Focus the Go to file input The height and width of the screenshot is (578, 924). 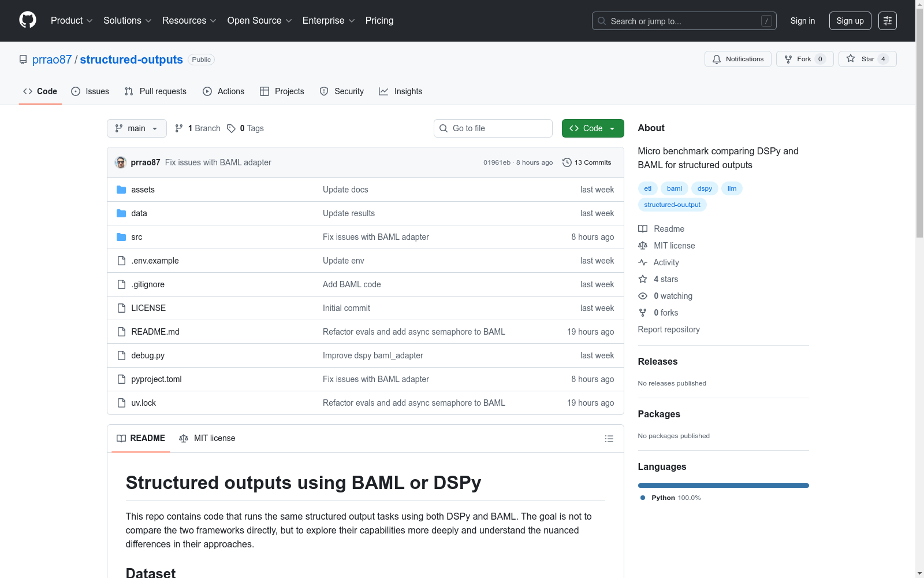click(x=493, y=128)
